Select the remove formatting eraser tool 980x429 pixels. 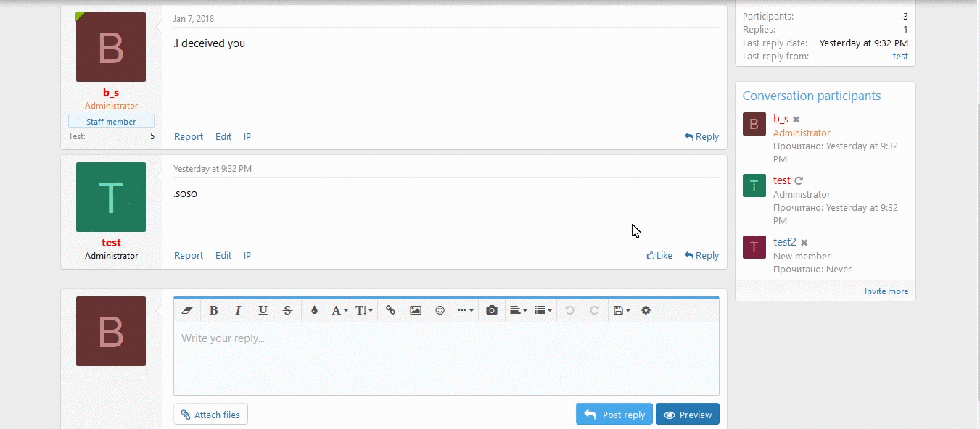(187, 310)
